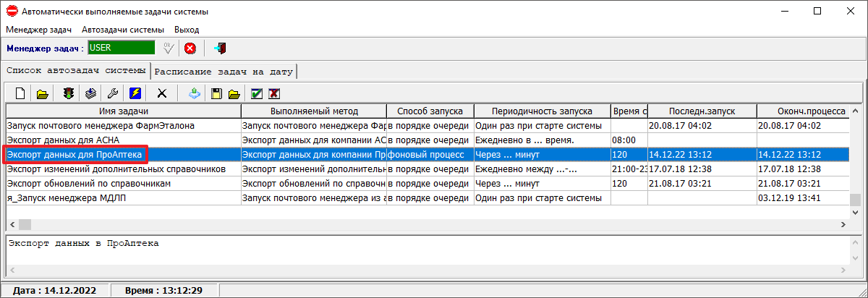
Task: Click the traffic light toolbar icon
Action: pos(69,93)
